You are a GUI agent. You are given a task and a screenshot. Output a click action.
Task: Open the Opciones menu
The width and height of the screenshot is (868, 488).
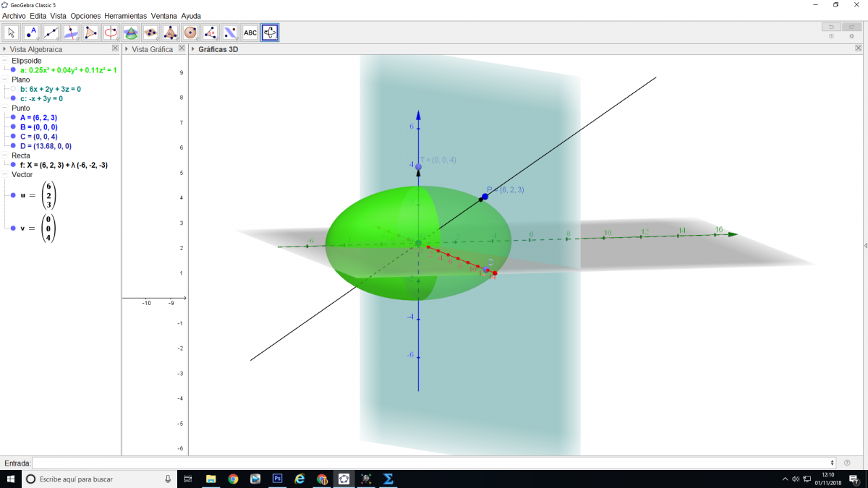point(85,15)
